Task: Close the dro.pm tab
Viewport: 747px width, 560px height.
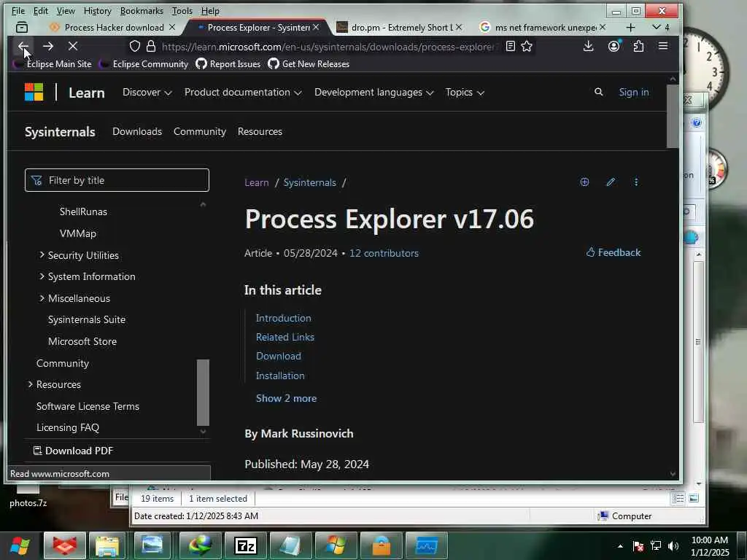Action: coord(459,27)
